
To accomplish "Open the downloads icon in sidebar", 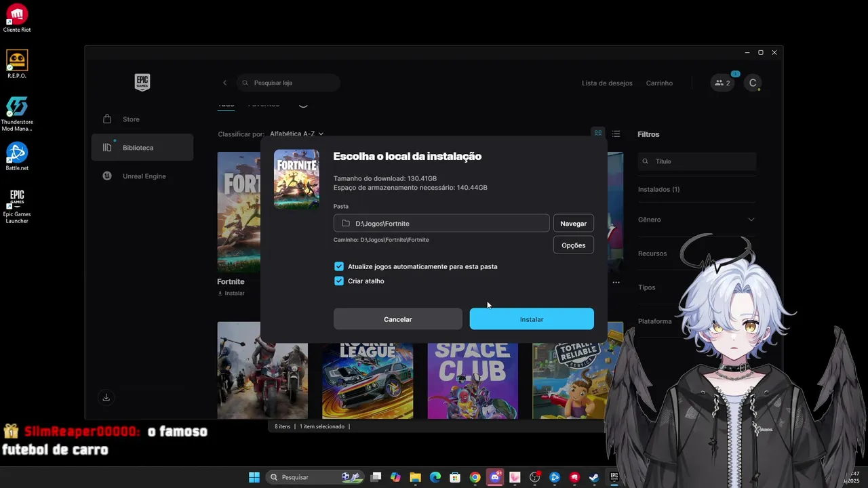I will tap(106, 397).
